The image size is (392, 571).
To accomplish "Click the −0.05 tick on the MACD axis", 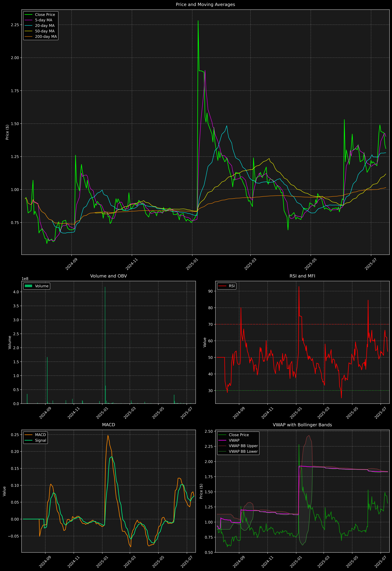I will [13, 536].
